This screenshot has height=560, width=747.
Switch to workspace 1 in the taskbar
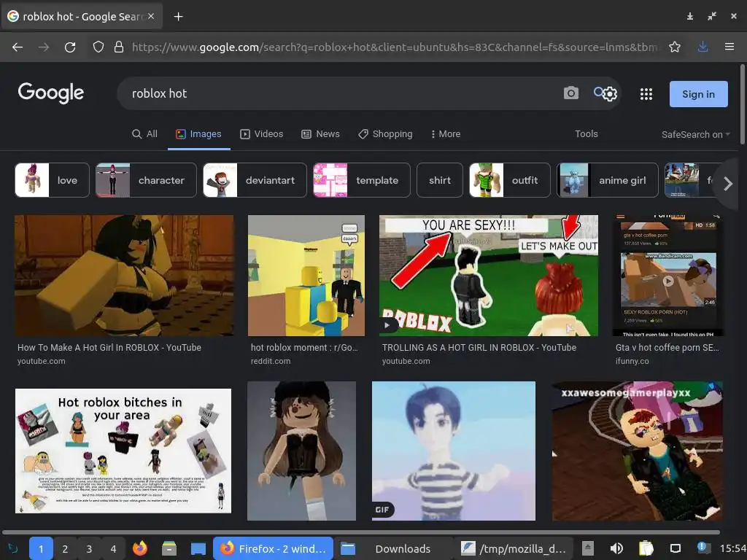[41, 548]
